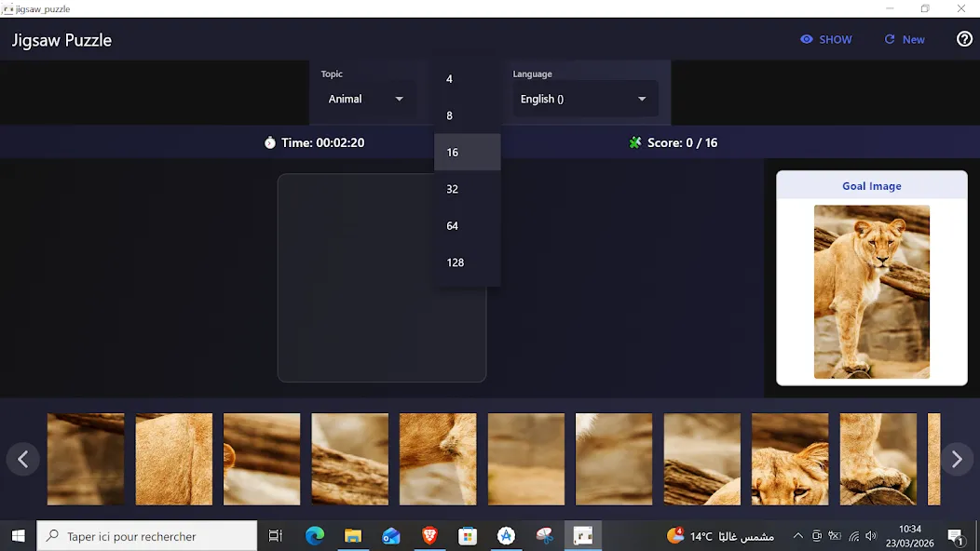The image size is (980, 551).
Task: Click the timer stopwatch icon
Action: (269, 143)
